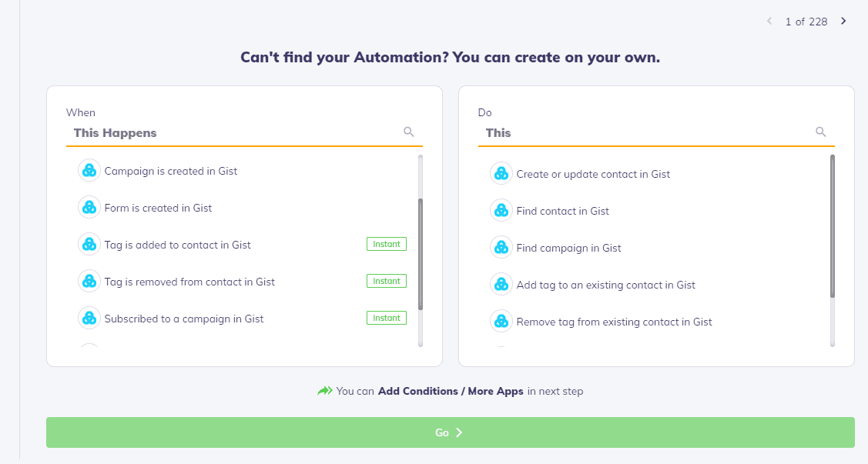Click the search magnifier in This Happens field
The image size is (868, 464).
[409, 132]
